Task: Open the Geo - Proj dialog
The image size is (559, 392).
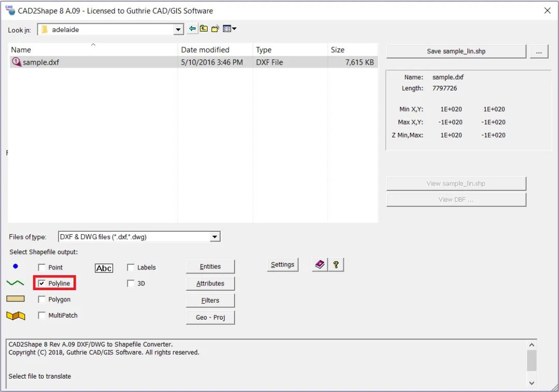Action: (x=210, y=317)
